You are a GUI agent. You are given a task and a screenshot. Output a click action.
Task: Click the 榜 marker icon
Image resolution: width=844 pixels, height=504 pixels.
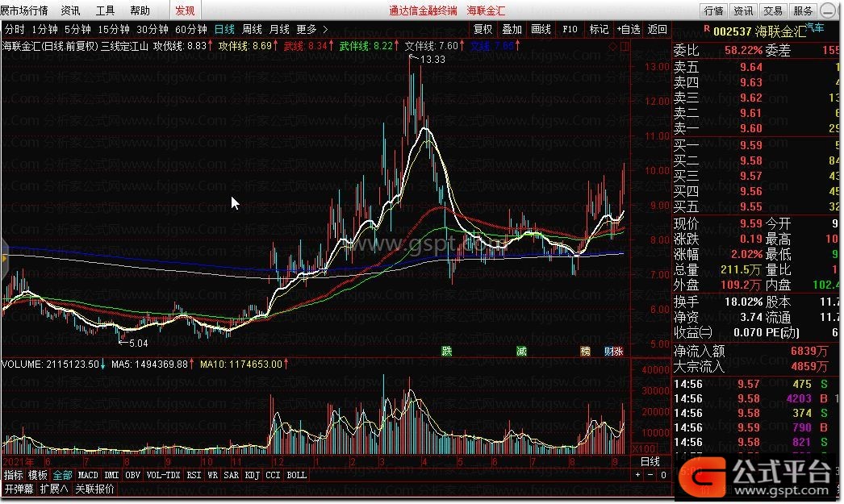586,352
